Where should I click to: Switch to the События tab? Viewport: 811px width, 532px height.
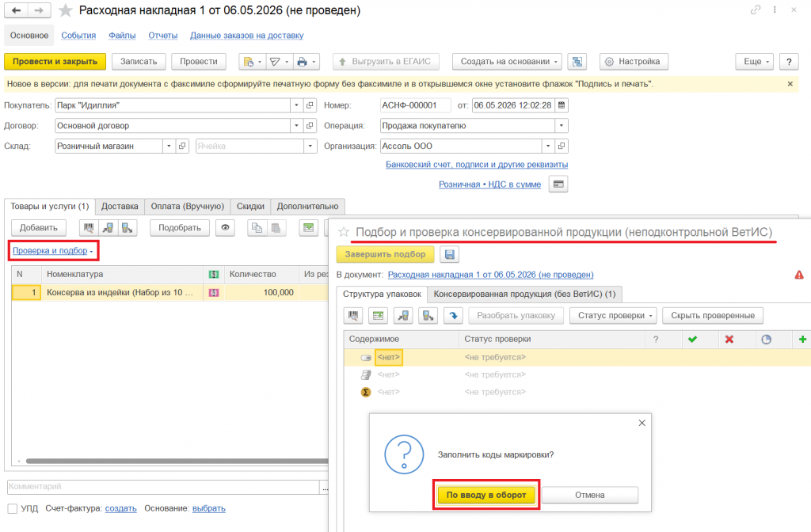coord(78,36)
